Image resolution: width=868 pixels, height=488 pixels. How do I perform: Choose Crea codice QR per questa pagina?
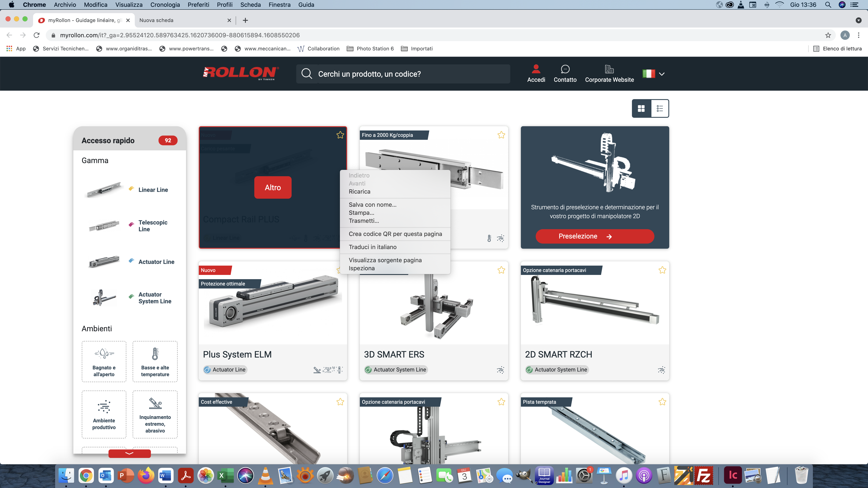click(395, 234)
